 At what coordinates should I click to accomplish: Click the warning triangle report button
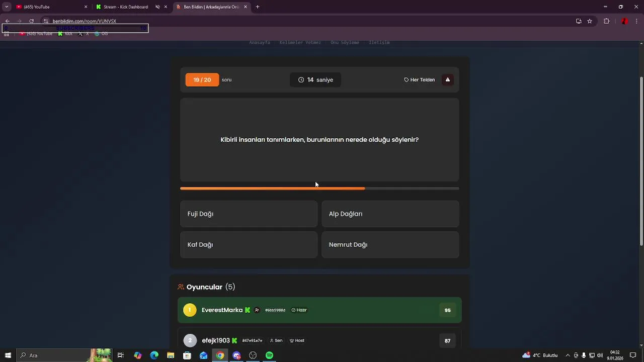[x=447, y=79]
